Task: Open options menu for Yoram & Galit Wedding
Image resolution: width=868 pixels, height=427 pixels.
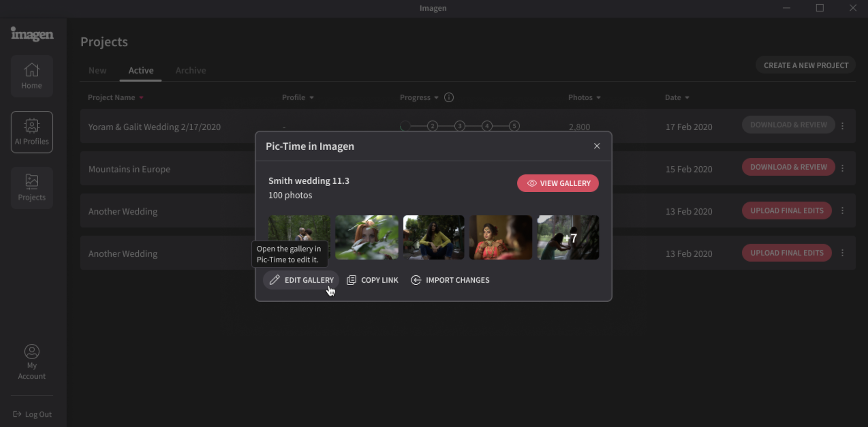Action: click(842, 126)
